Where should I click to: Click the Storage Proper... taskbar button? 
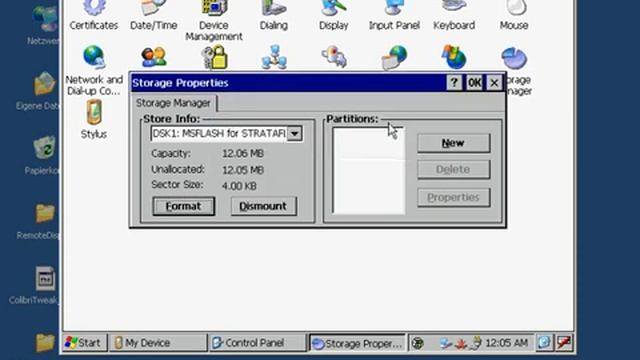[357, 343]
